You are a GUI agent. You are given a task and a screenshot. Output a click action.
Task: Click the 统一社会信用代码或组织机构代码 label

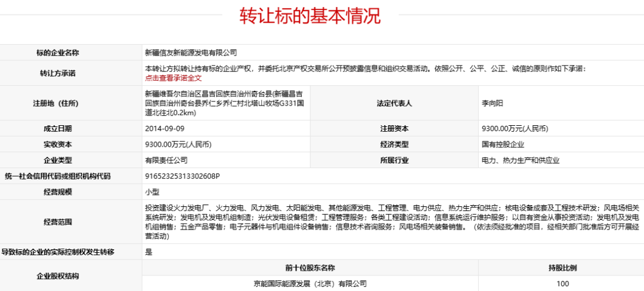pos(57,177)
